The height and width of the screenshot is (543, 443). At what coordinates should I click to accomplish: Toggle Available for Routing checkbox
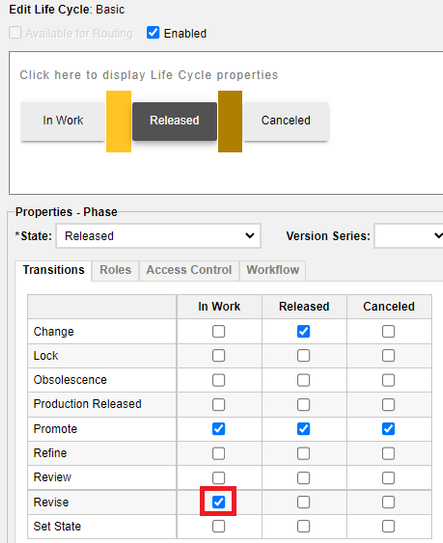click(x=15, y=33)
